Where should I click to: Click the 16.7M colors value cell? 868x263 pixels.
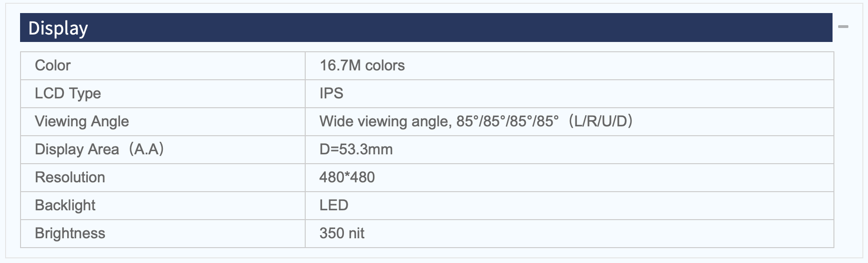tap(569, 66)
